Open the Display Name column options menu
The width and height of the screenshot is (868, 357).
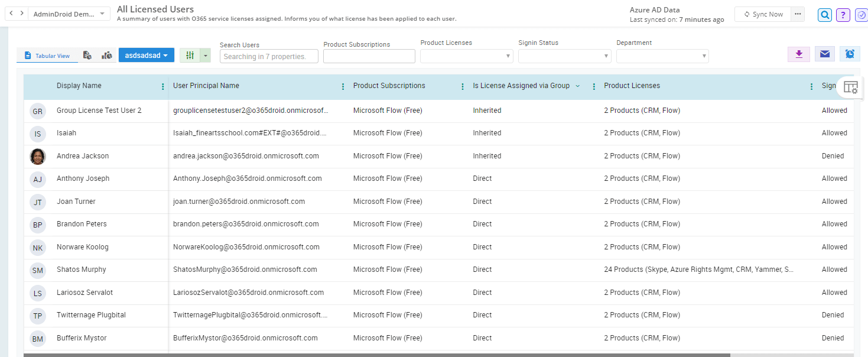click(163, 86)
